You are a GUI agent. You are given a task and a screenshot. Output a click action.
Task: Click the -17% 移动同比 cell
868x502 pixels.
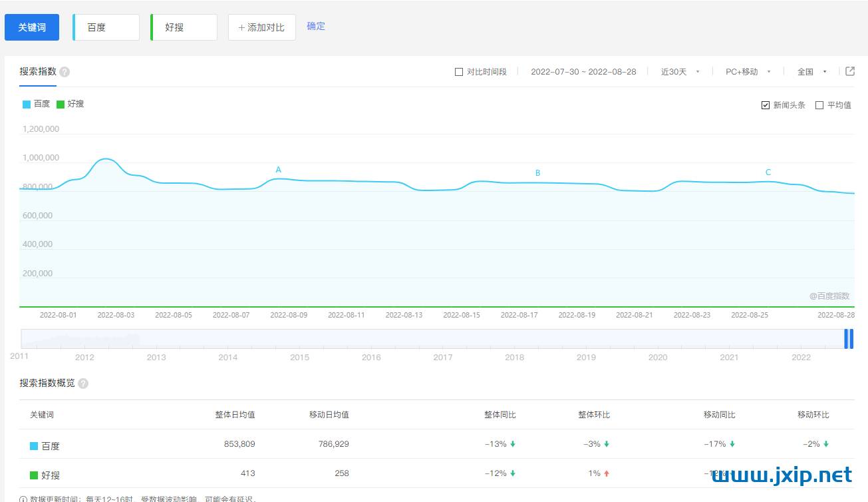(x=720, y=444)
